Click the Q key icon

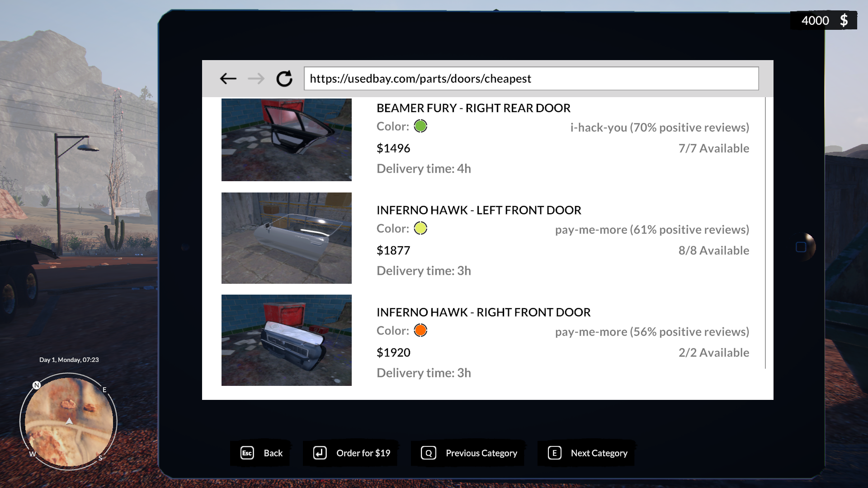click(x=429, y=453)
